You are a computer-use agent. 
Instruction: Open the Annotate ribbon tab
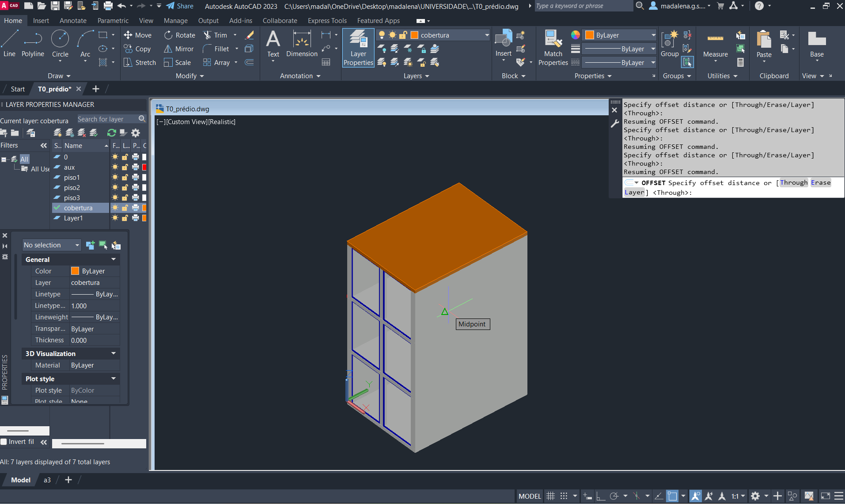(x=73, y=21)
